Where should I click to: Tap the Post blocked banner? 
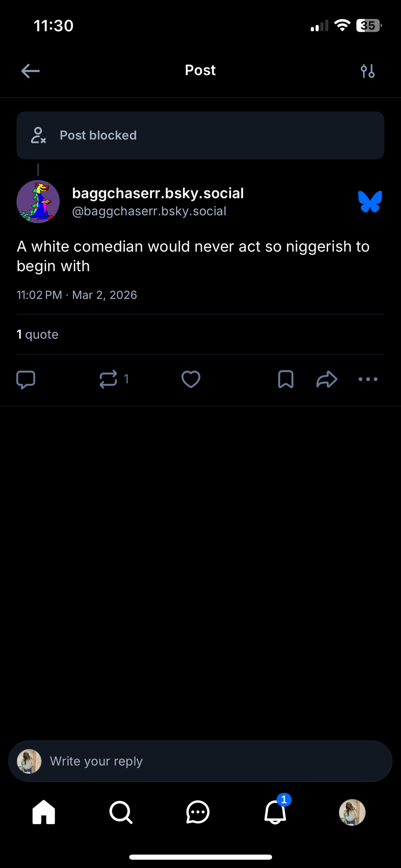click(200, 135)
